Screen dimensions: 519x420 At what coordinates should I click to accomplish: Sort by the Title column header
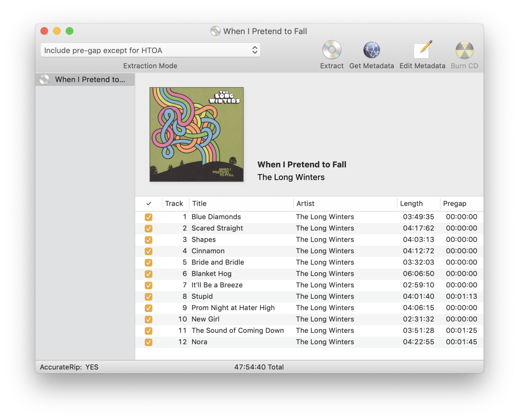199,204
